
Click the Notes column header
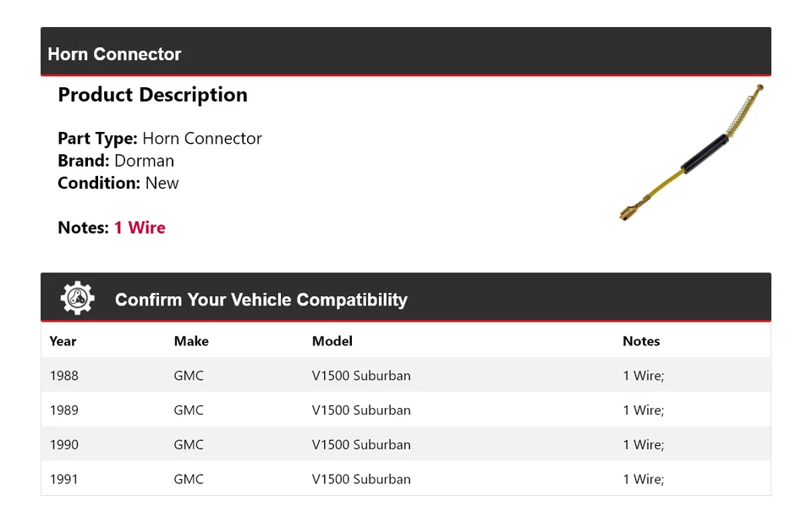pyautogui.click(x=641, y=341)
